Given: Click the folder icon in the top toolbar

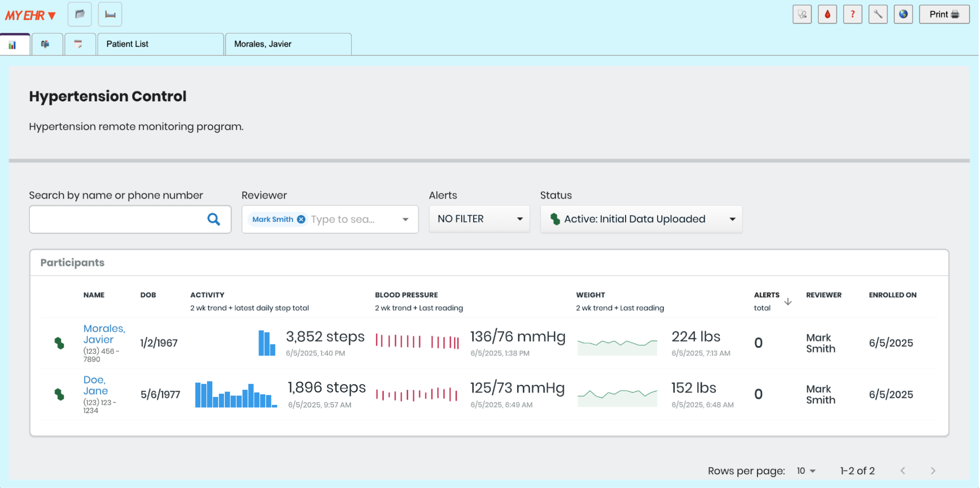Looking at the screenshot, I should (x=80, y=14).
